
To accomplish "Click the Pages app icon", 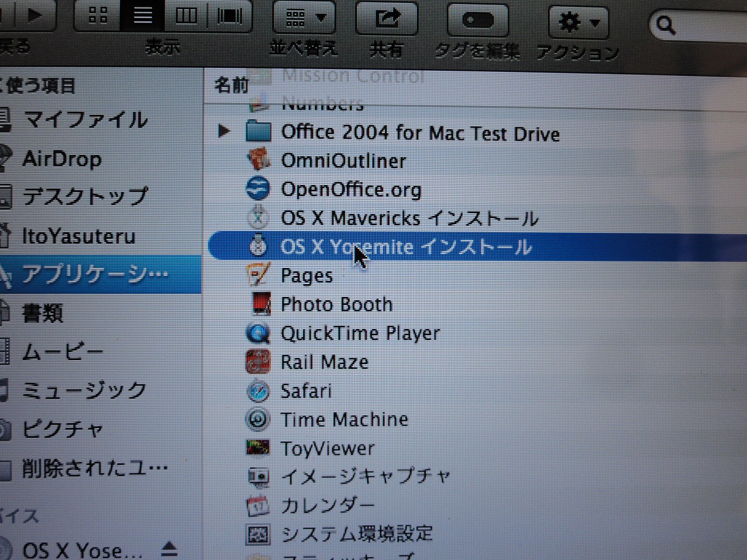I will coord(258,274).
